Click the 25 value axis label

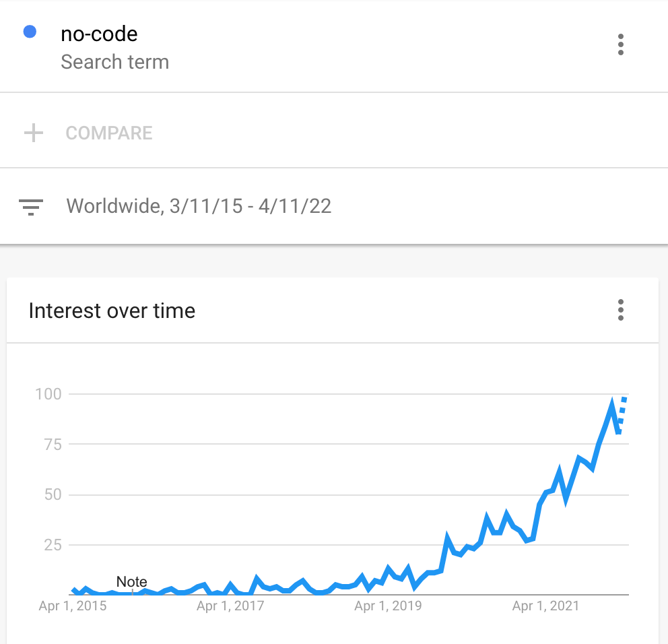[x=53, y=544]
